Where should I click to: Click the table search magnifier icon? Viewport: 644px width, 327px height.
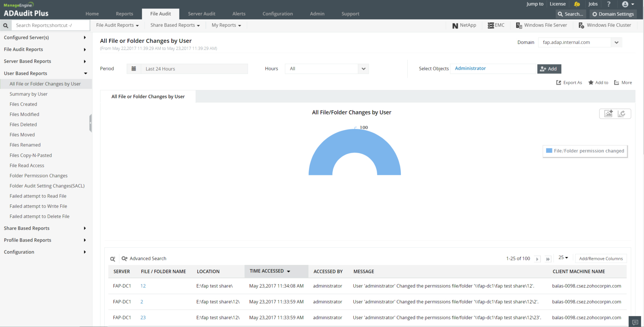[113, 259]
